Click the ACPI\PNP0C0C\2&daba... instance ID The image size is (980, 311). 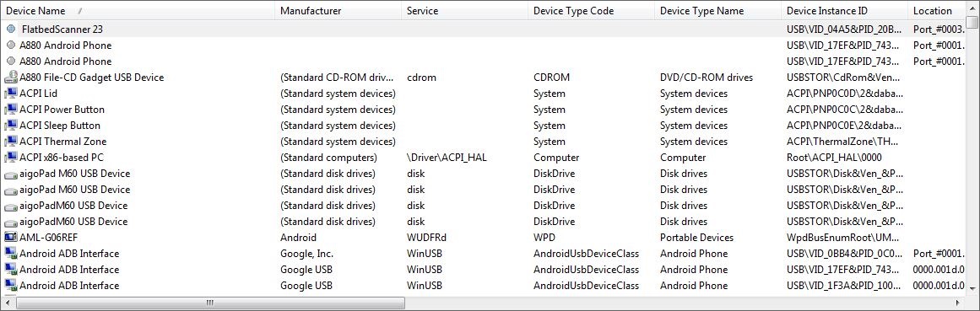click(844, 110)
